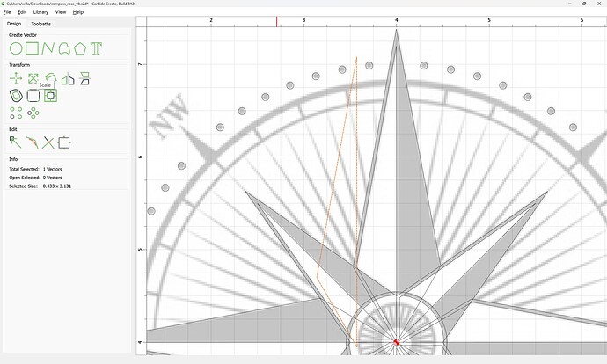Image resolution: width=607 pixels, height=364 pixels.
Task: Open the Rotate transform tool
Action: coord(51,79)
